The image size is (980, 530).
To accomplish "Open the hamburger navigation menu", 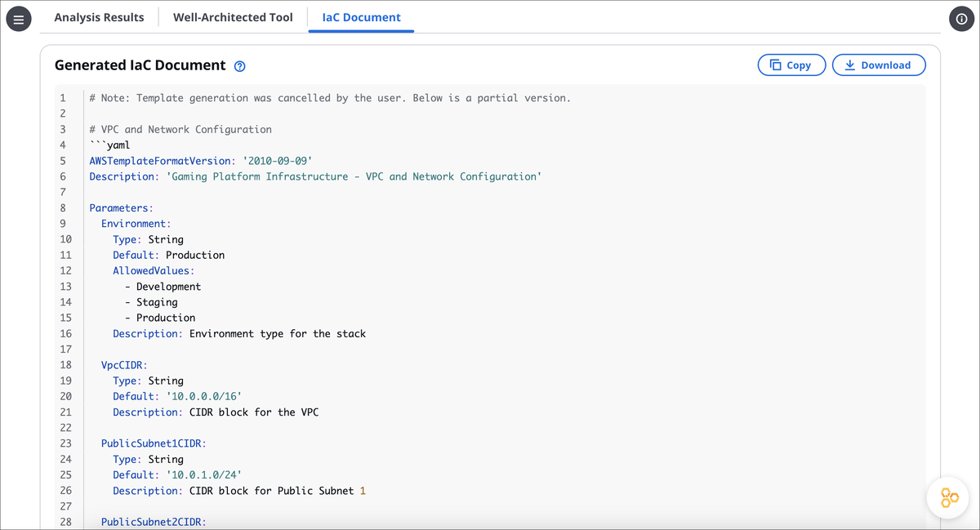I will click(x=19, y=19).
